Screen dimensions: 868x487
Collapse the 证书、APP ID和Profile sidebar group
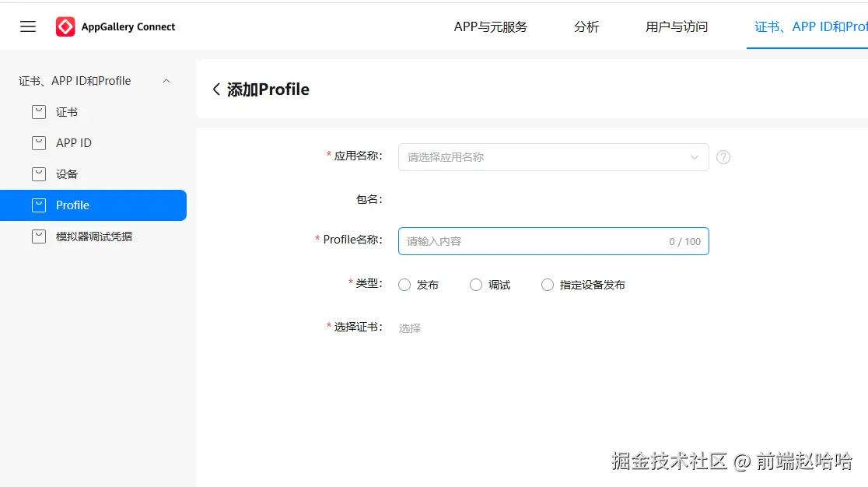[x=166, y=81]
